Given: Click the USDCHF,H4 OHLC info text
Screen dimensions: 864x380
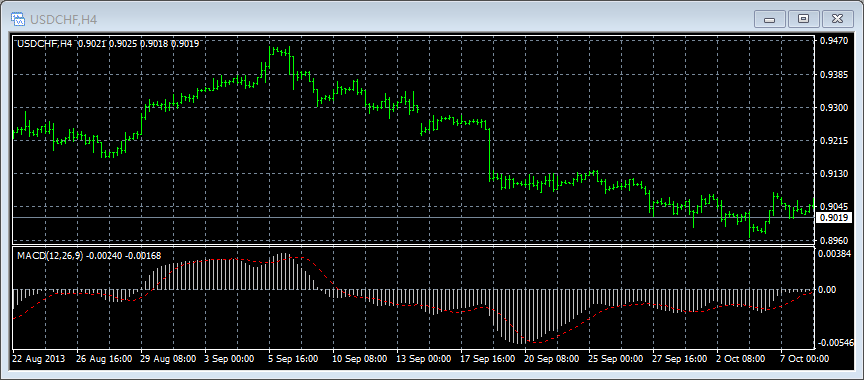Looking at the screenshot, I should click(x=109, y=44).
